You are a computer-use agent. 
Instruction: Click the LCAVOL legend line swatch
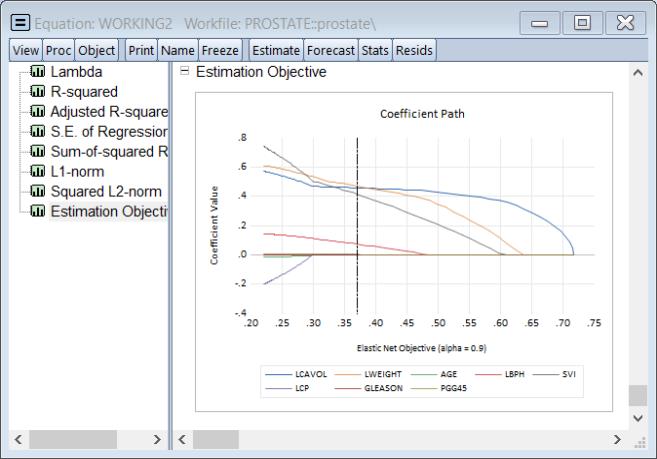click(x=277, y=373)
